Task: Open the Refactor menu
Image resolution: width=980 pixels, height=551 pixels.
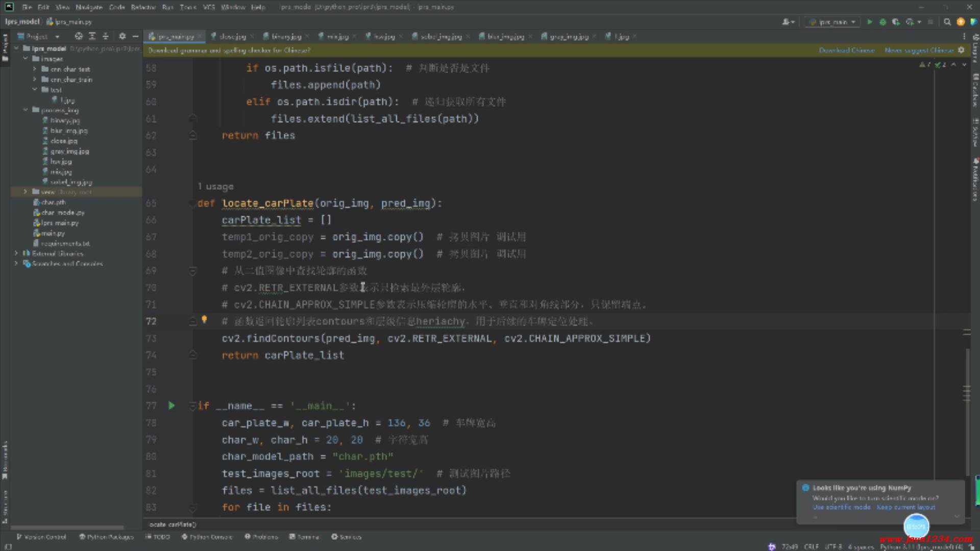Action: [x=143, y=7]
